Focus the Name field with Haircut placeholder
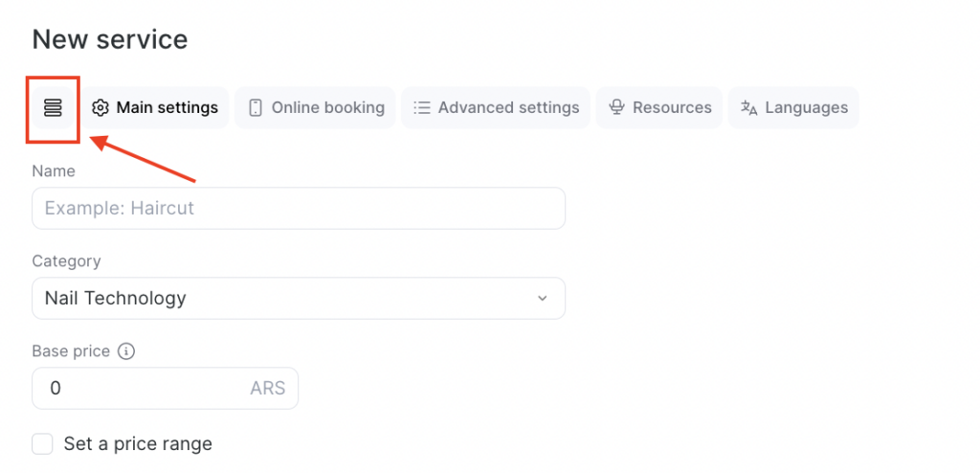Image resolution: width=980 pixels, height=473 pixels. [298, 209]
